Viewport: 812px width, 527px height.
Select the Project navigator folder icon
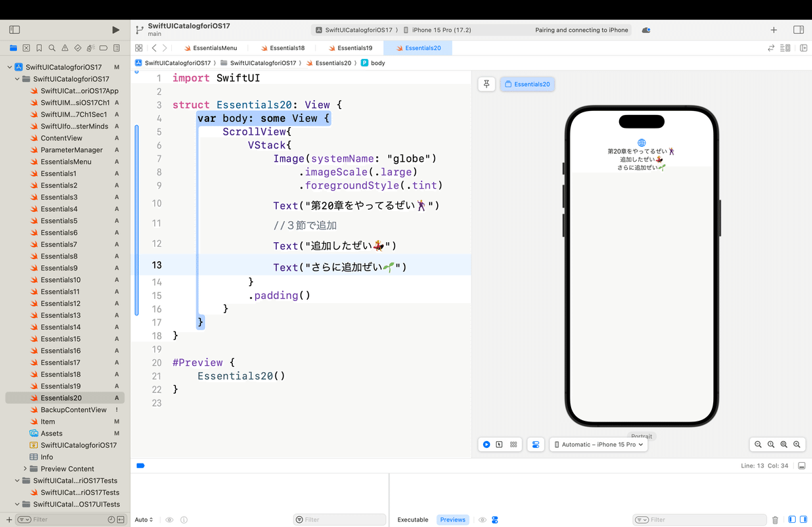tap(13, 48)
